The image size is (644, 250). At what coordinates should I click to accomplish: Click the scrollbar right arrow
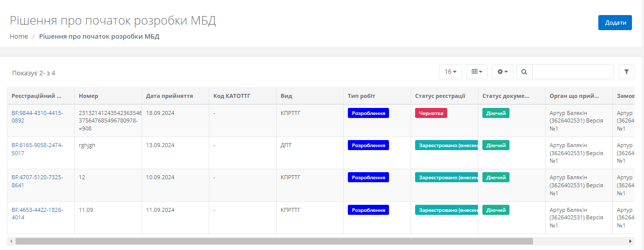[631, 241]
